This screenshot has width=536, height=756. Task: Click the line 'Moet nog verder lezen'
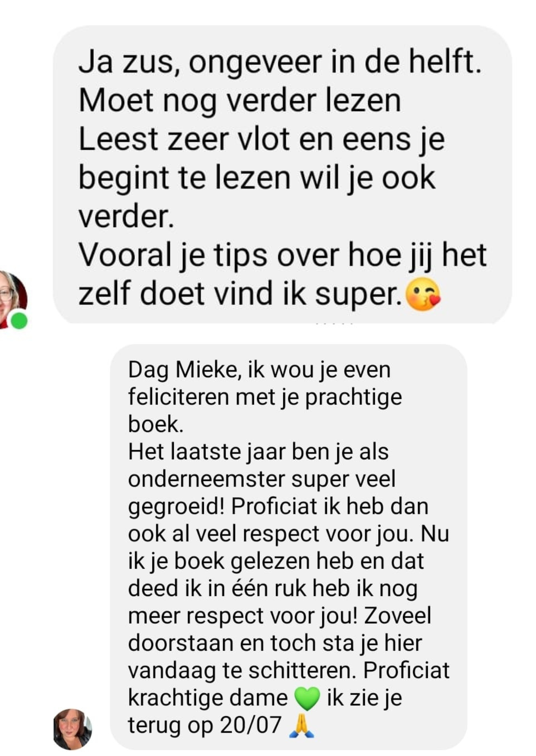point(240,100)
